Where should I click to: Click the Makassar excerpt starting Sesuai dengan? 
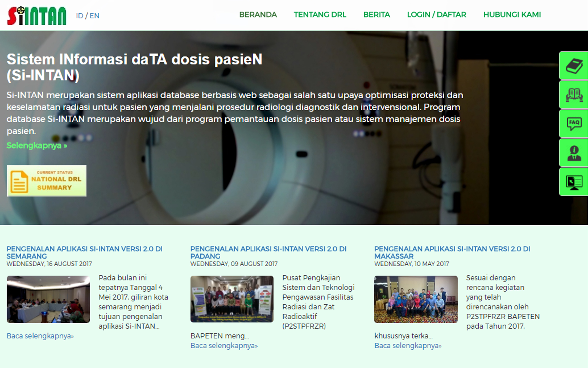tap(503, 302)
